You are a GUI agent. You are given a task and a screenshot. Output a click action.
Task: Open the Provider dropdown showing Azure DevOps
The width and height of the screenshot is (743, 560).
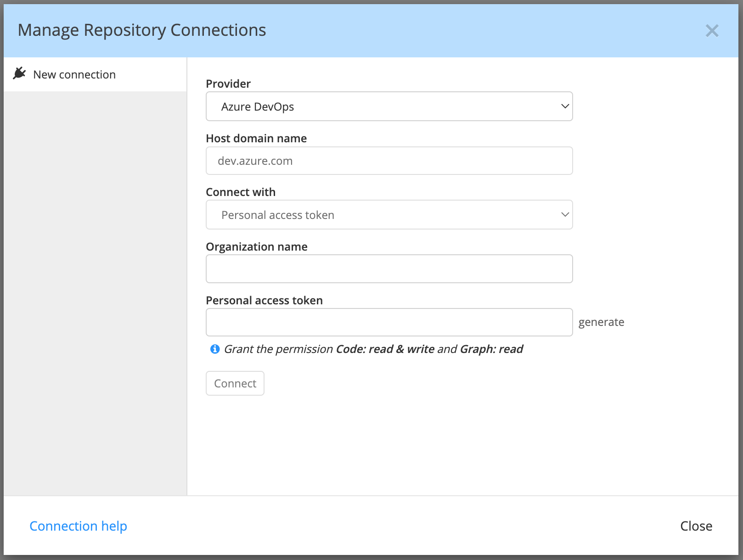(x=389, y=106)
